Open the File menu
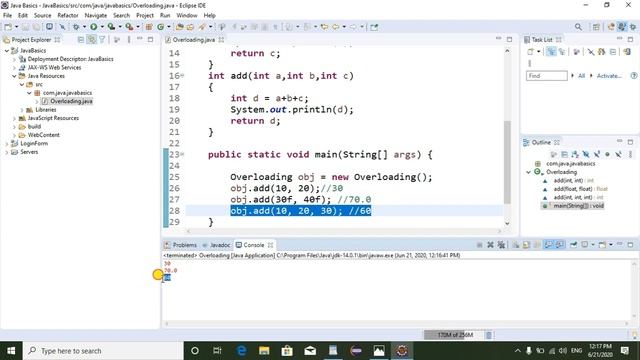 pyautogui.click(x=7, y=16)
